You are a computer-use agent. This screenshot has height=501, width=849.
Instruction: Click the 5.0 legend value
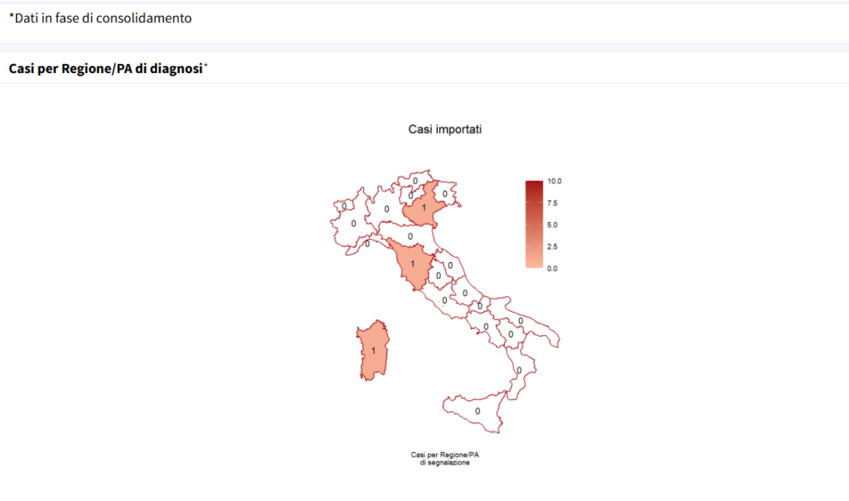click(552, 225)
